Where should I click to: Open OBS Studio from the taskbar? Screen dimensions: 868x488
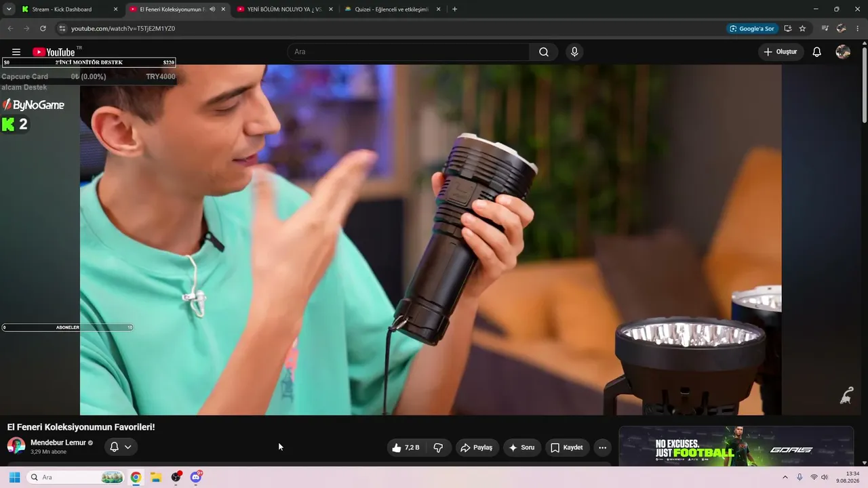(x=176, y=477)
